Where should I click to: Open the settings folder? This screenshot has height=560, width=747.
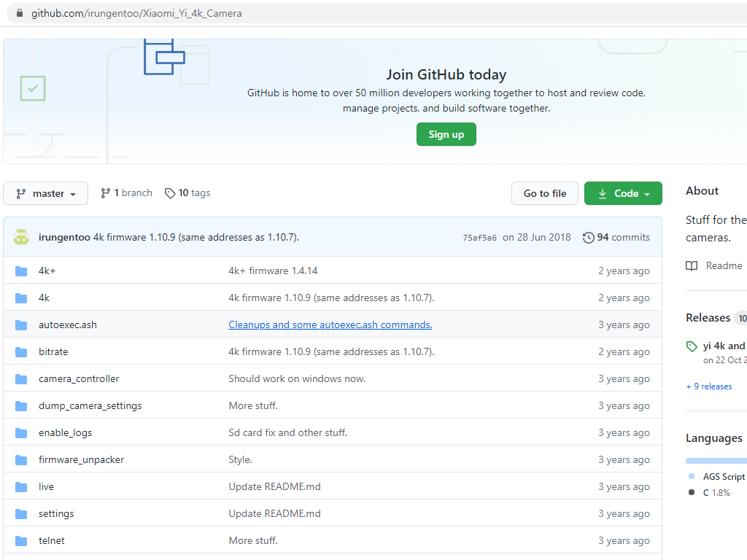[56, 514]
